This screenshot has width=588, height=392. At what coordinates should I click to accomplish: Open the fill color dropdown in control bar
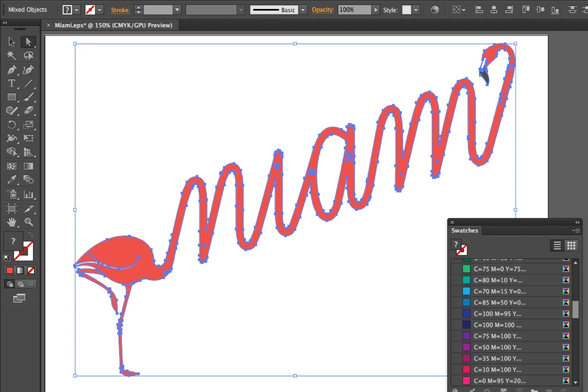77,10
